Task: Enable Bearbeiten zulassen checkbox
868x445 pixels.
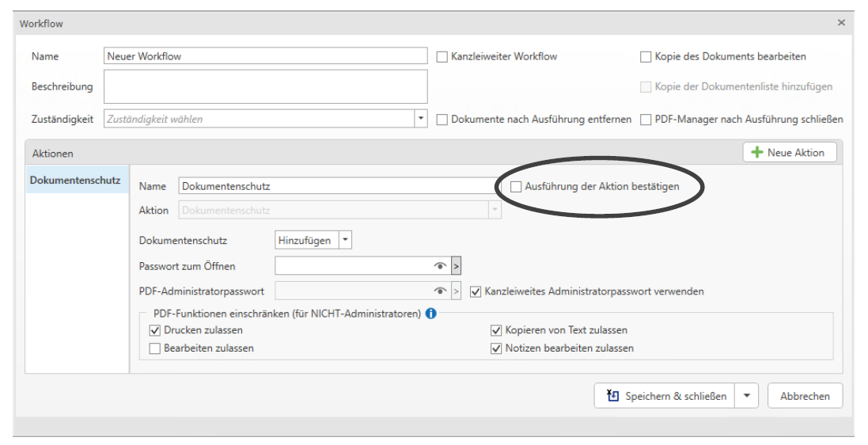Action: 155,348
